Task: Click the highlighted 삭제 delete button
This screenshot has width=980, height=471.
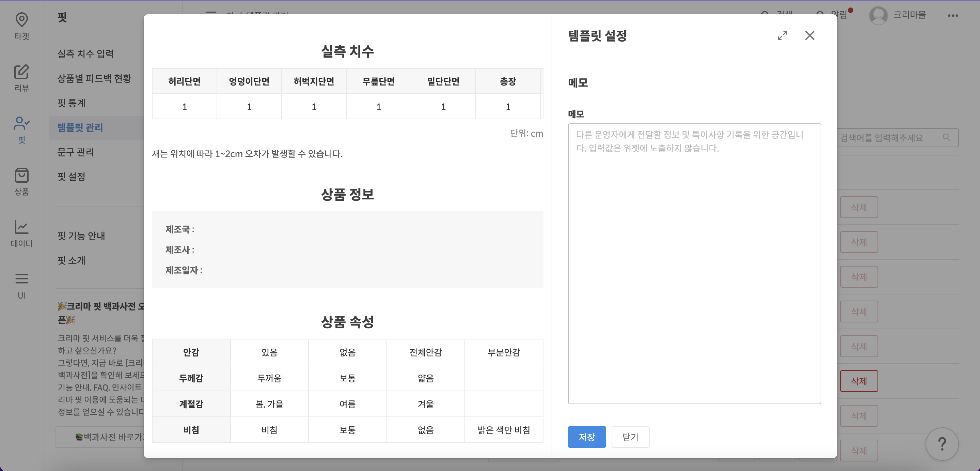Action: (859, 381)
